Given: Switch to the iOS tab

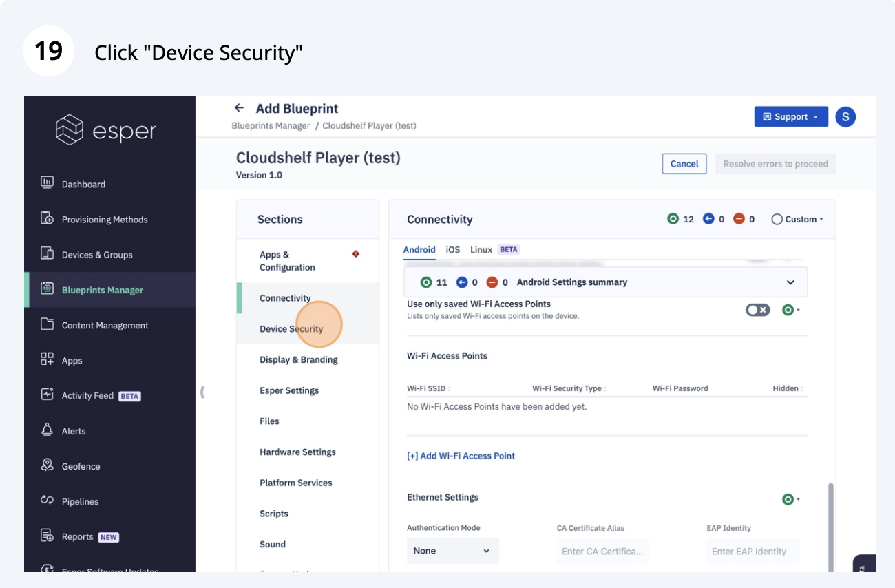Looking at the screenshot, I should [x=452, y=249].
